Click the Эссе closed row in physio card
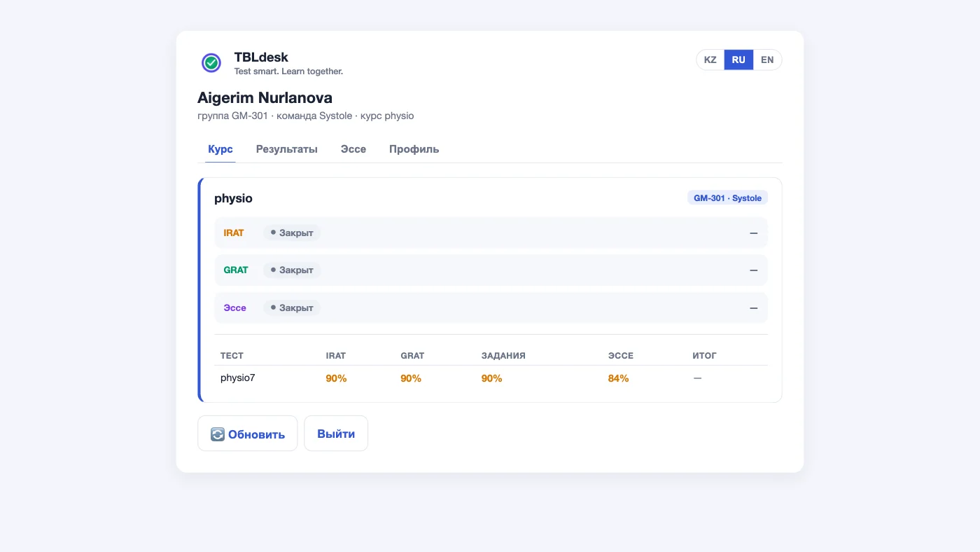This screenshot has width=980, height=552. point(491,308)
